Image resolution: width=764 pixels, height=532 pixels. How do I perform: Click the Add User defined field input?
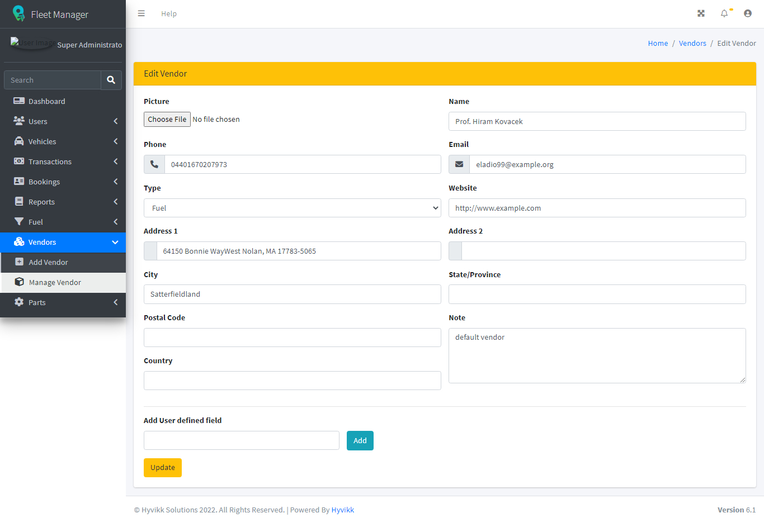[x=242, y=440]
